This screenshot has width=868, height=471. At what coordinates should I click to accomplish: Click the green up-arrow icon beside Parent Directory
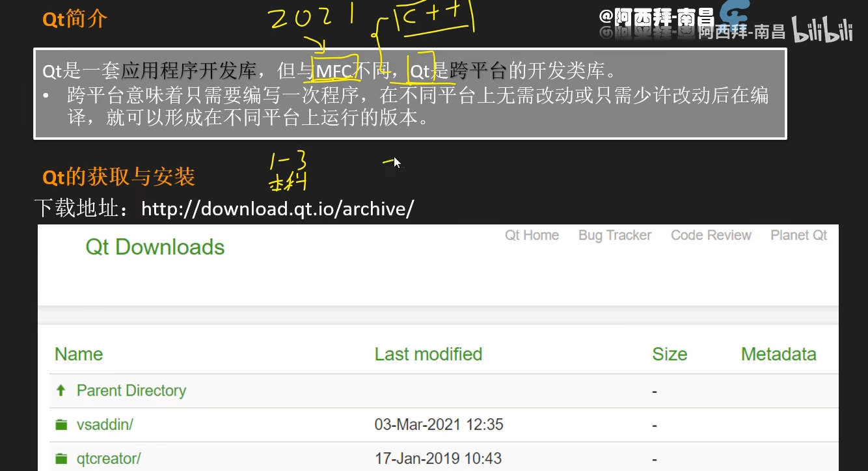tap(61, 390)
